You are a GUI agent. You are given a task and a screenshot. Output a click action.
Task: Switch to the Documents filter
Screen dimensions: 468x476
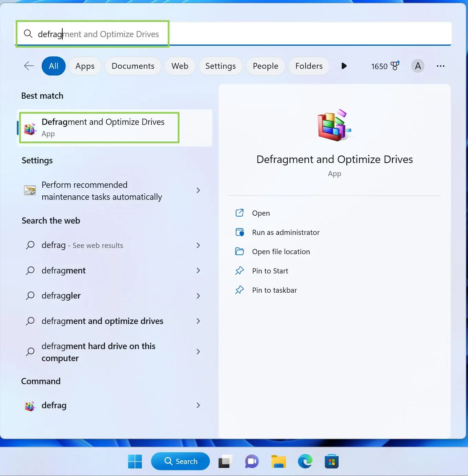point(133,66)
